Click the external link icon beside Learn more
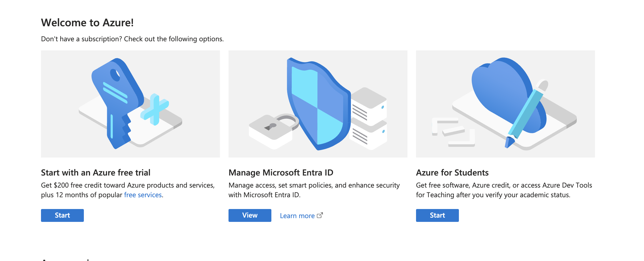 [x=320, y=215]
